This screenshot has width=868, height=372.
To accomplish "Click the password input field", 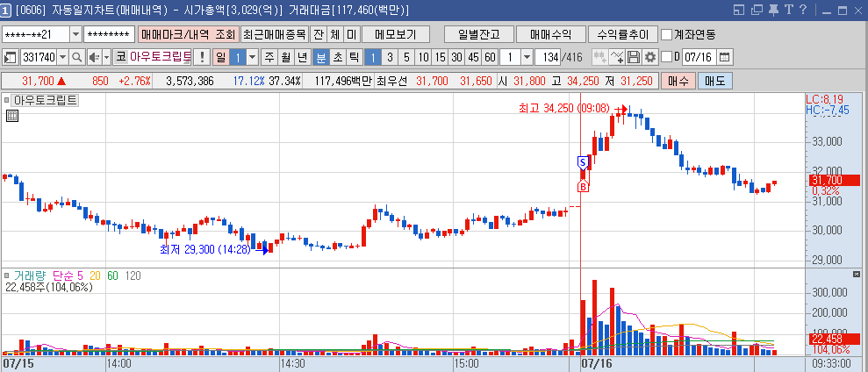I will [x=110, y=35].
